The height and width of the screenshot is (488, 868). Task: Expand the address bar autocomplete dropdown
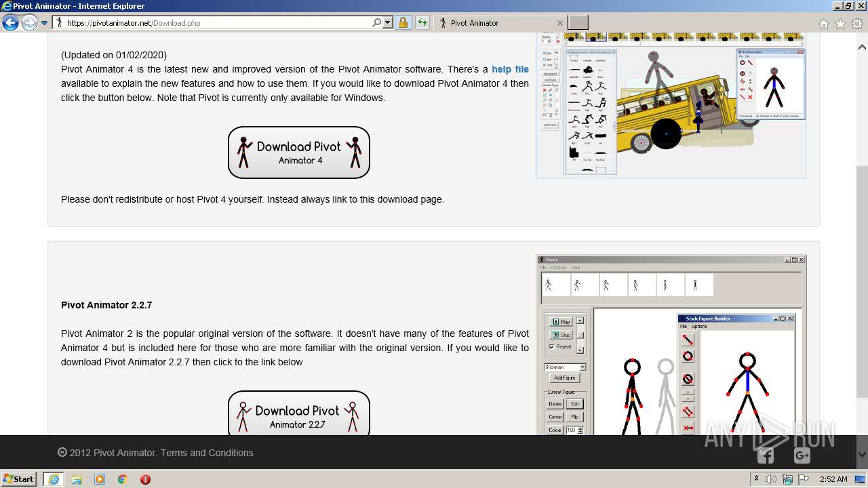pyautogui.click(x=388, y=23)
